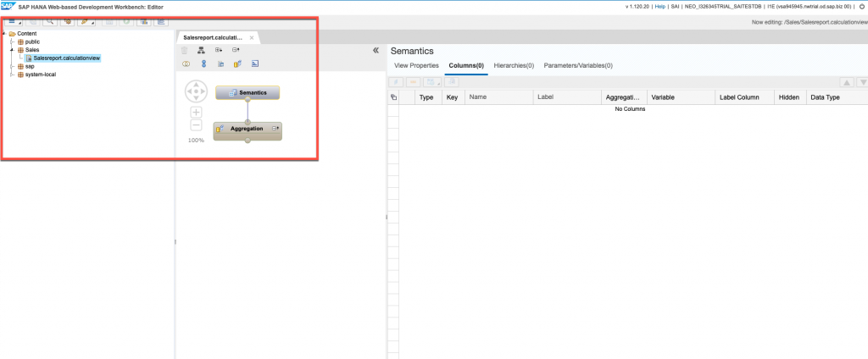868x359 pixels.
Task: Add a Rank node from palette
Action: point(254,64)
